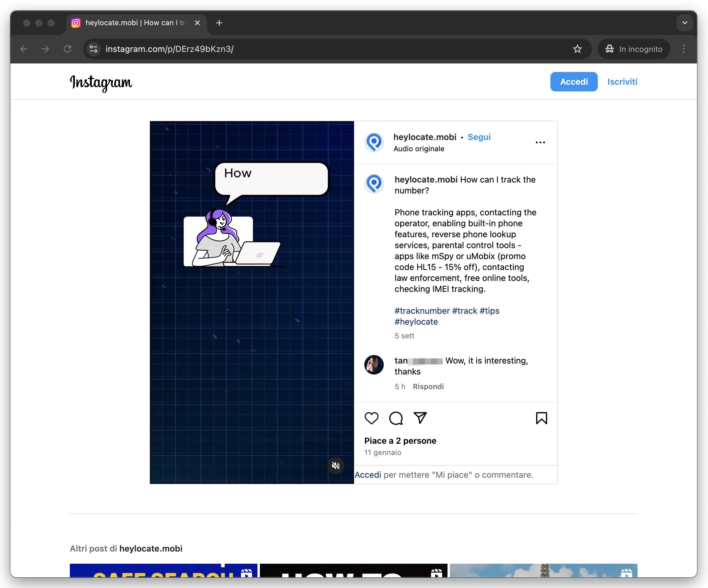Save post with bookmark icon
Viewport: 708px width, 588px height.
tap(541, 418)
